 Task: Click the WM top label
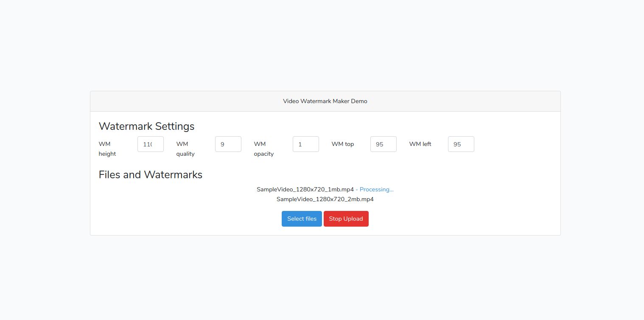(x=343, y=144)
